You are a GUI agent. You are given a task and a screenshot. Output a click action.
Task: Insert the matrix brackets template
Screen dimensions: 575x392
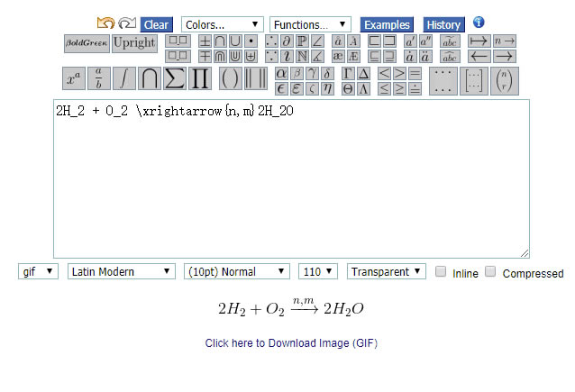(x=474, y=81)
